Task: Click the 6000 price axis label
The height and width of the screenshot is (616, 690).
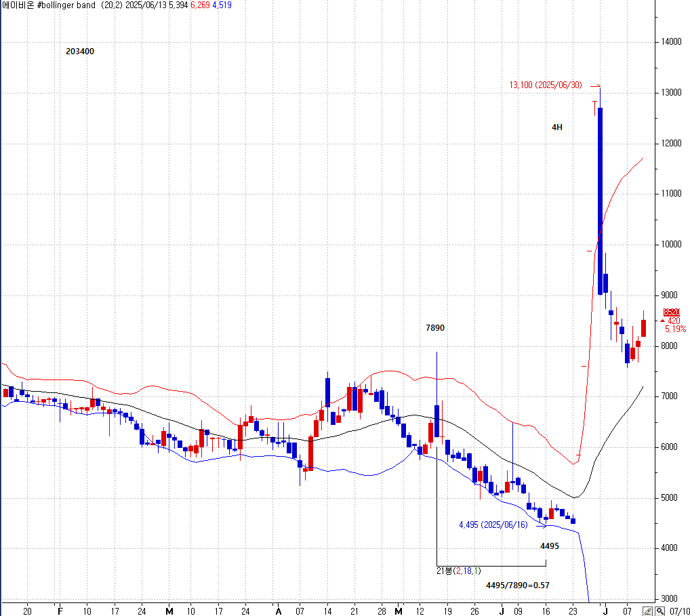Action: click(x=669, y=447)
